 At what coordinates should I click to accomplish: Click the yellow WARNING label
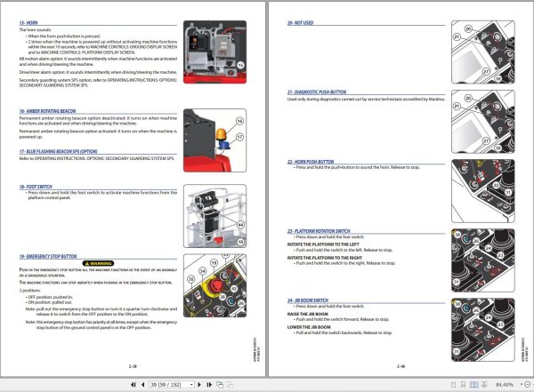click(98, 263)
